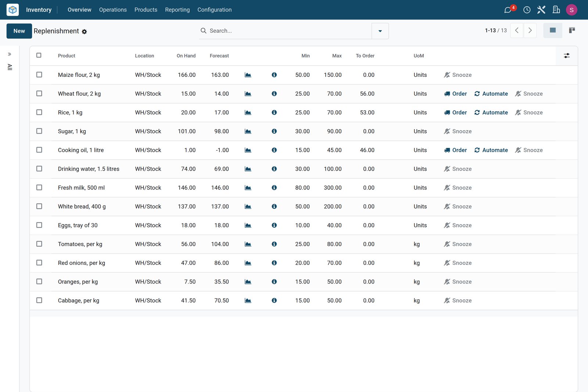Show replenishment info for Cabbage, per kg

(x=274, y=300)
